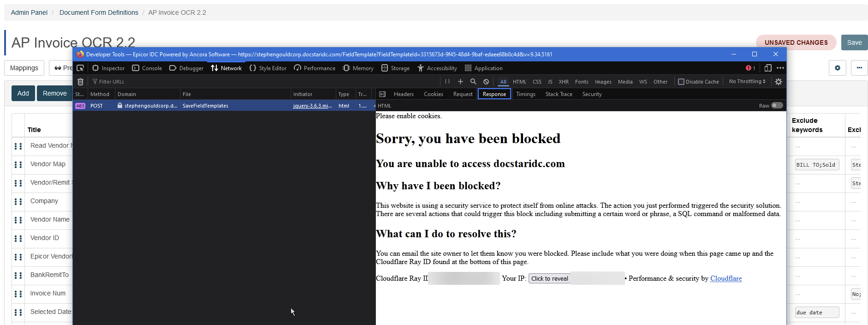Select the Response details tab

tap(494, 94)
